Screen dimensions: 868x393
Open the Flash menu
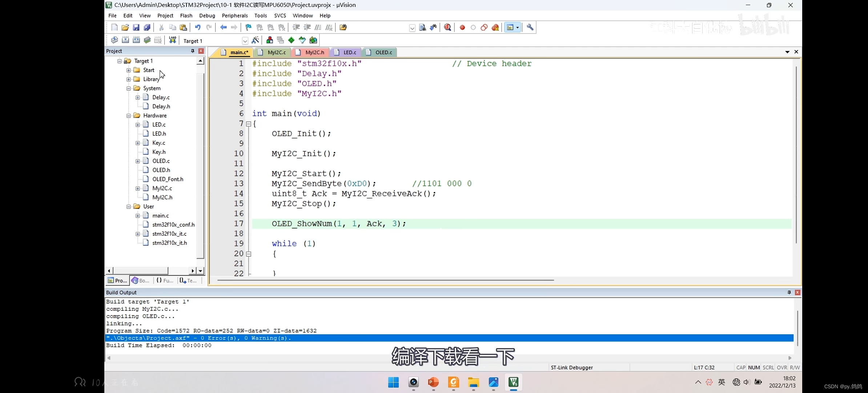coord(186,16)
